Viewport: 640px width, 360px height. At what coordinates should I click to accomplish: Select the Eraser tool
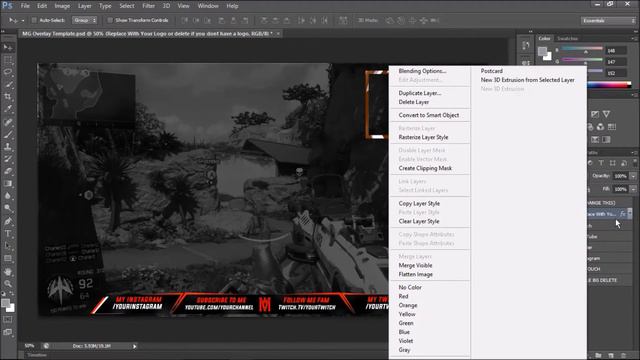click(x=8, y=171)
